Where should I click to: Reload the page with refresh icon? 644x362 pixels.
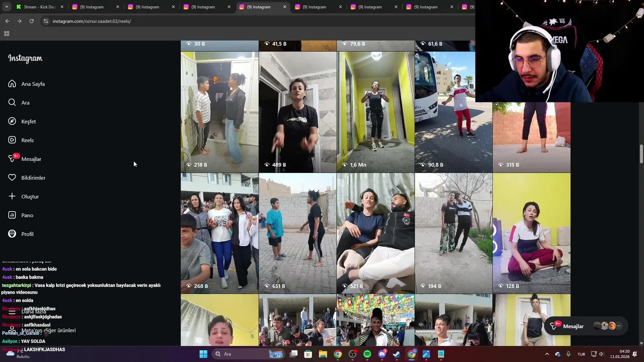[x=31, y=21]
